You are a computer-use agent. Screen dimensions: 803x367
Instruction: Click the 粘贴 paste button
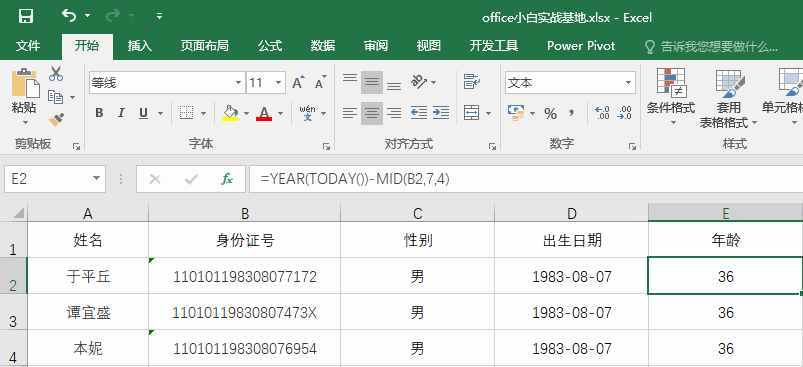click(x=25, y=91)
